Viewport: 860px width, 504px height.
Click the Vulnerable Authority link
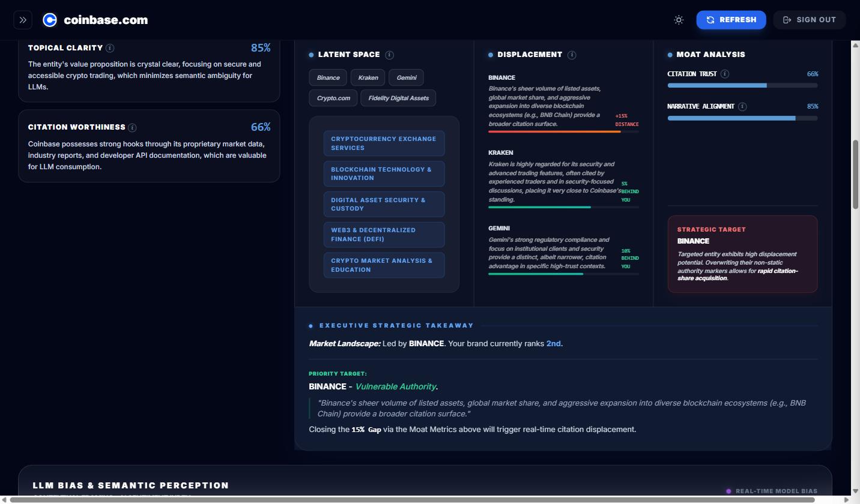click(x=395, y=386)
